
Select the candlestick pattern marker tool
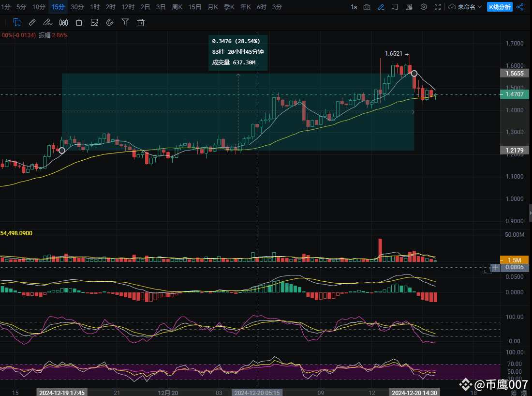63,22
